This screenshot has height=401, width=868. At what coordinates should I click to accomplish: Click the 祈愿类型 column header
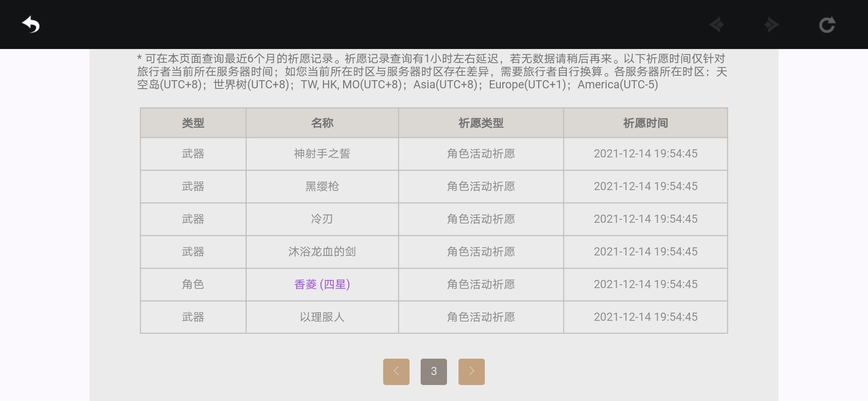click(x=481, y=123)
